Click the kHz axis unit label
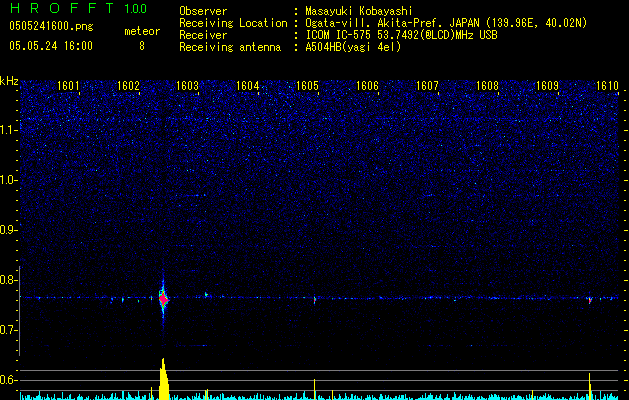 pyautogui.click(x=9, y=81)
